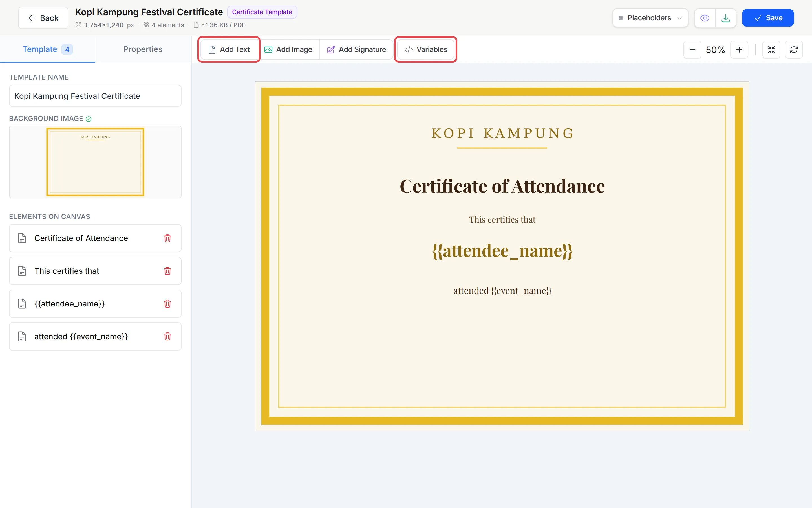
Task: Go back using the Back button
Action: [x=43, y=18]
